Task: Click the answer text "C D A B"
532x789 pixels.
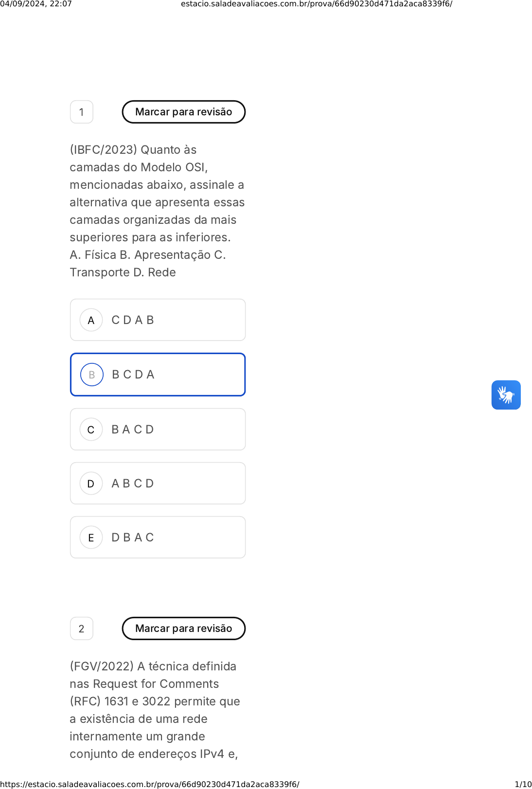Action: point(133,320)
